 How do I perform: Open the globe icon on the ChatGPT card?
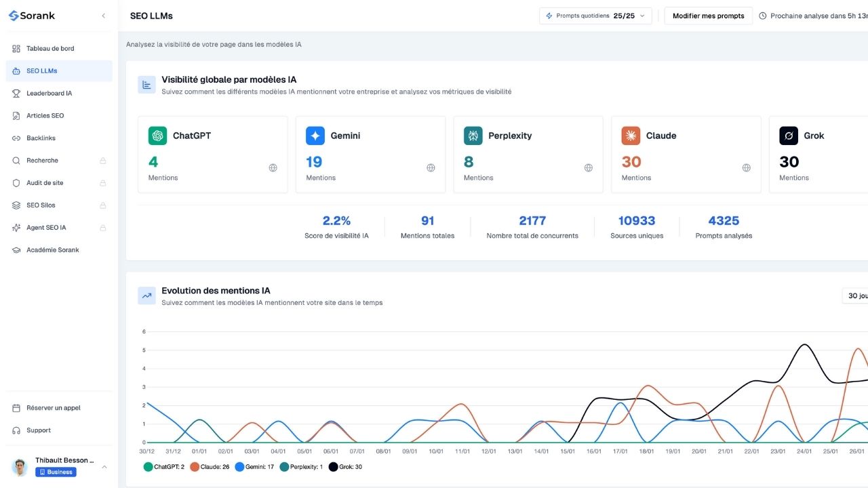tap(273, 167)
